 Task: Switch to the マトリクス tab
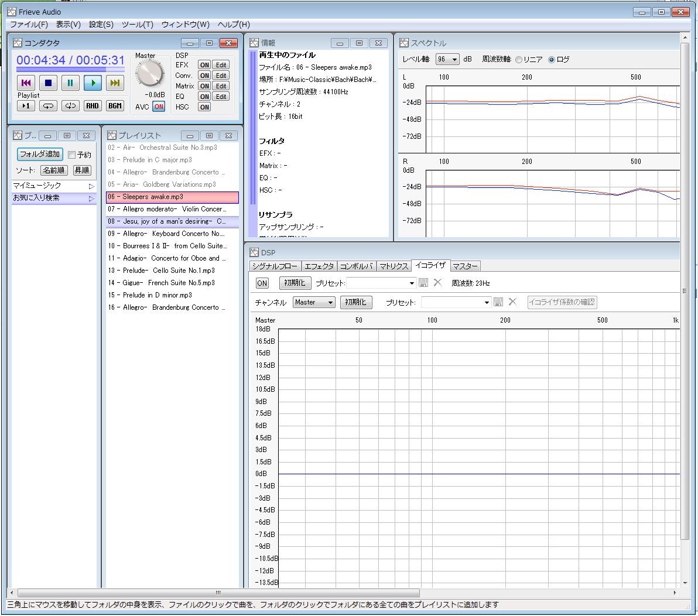(x=394, y=266)
